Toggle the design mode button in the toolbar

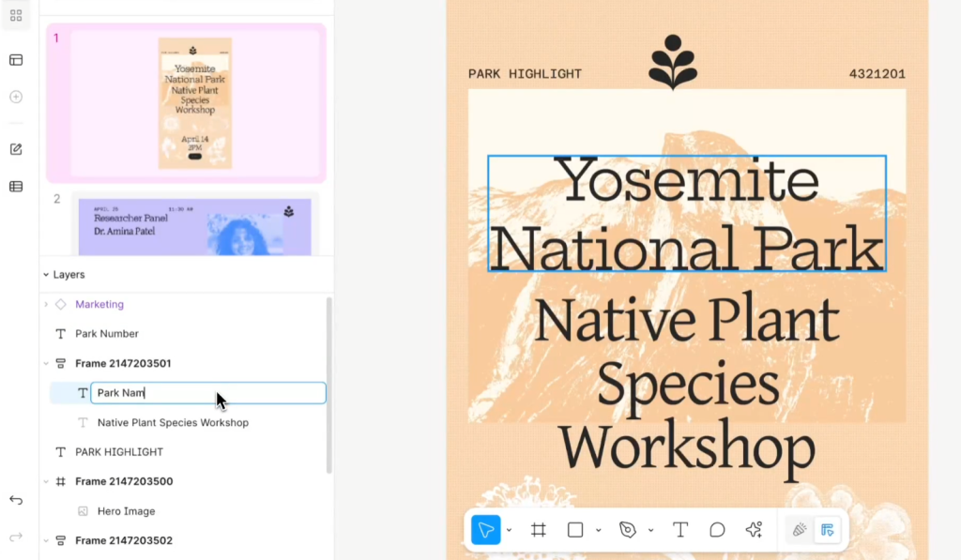click(827, 530)
